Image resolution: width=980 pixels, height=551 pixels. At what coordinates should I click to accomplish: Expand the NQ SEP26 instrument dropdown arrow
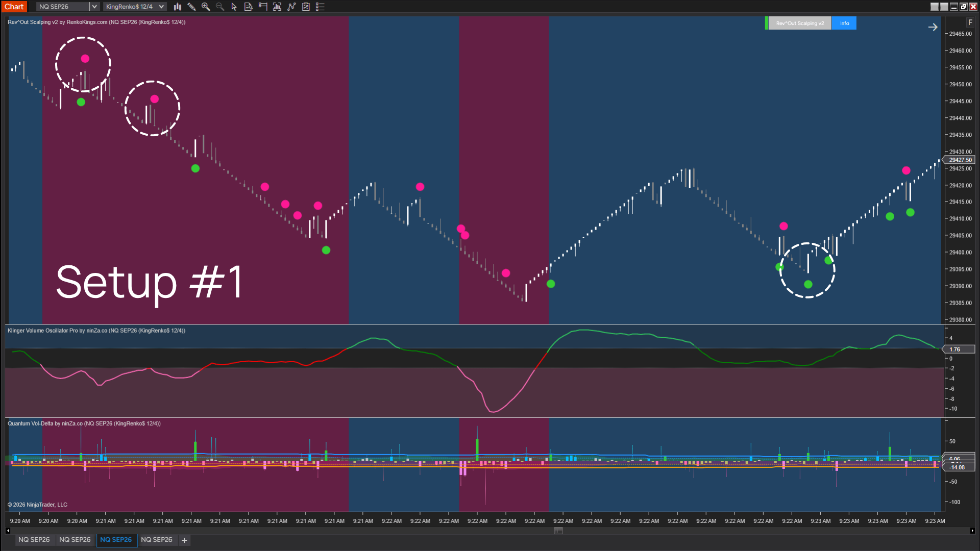(94, 7)
